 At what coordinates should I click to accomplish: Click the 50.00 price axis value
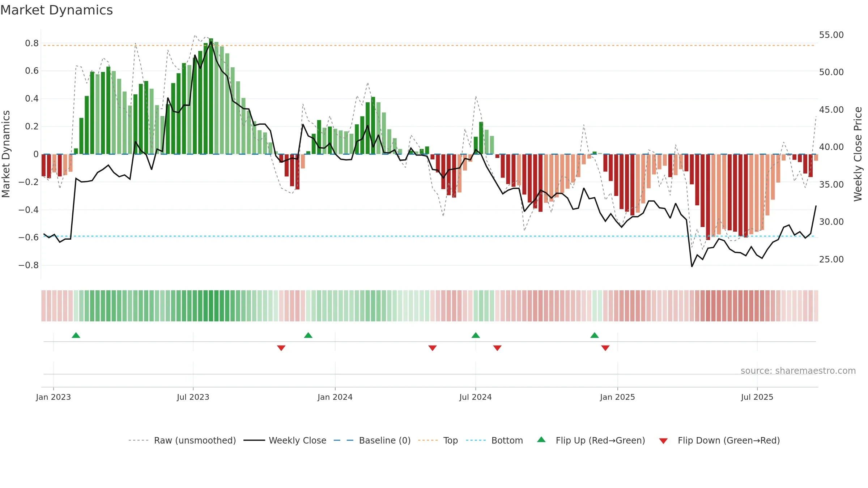click(831, 72)
